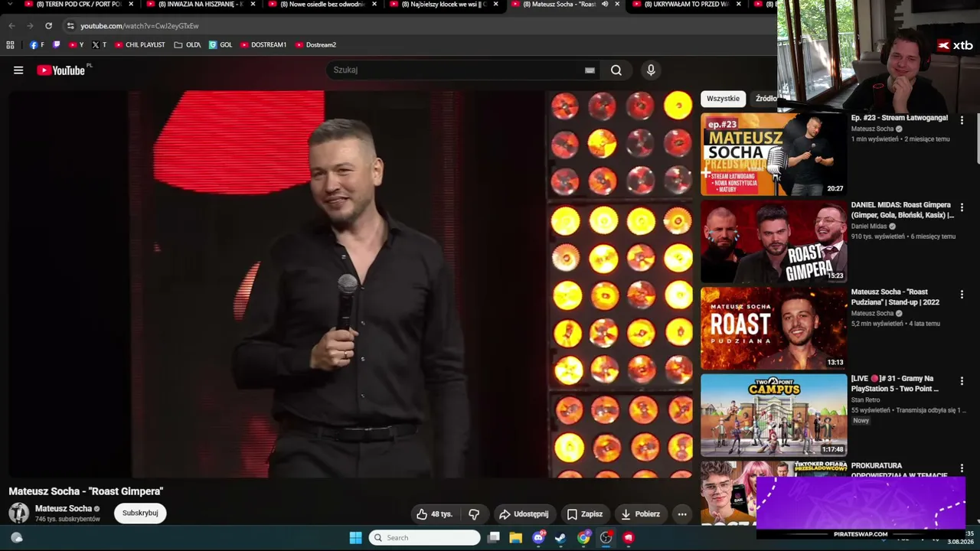Play the Two Point Campus live thumbnail
This screenshot has height=551, width=980.
coord(773,416)
